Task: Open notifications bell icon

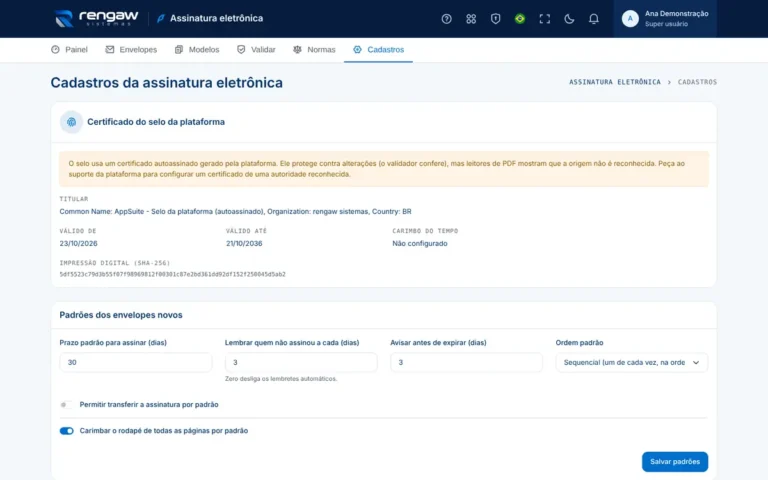Action: click(x=594, y=19)
